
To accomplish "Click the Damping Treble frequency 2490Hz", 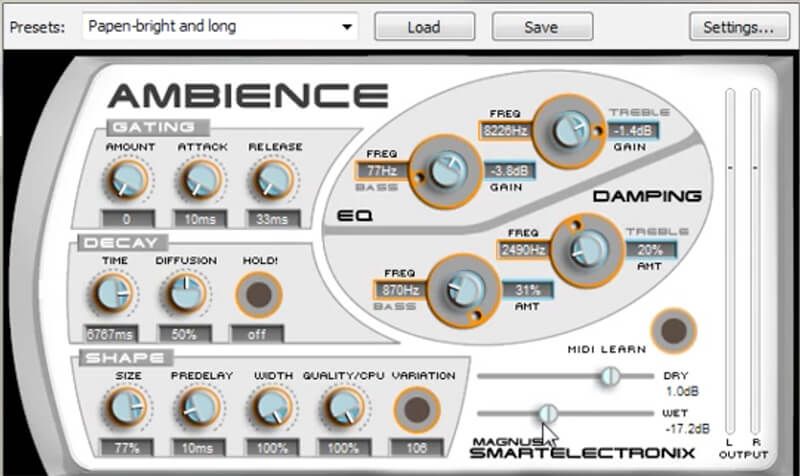I will [x=523, y=250].
